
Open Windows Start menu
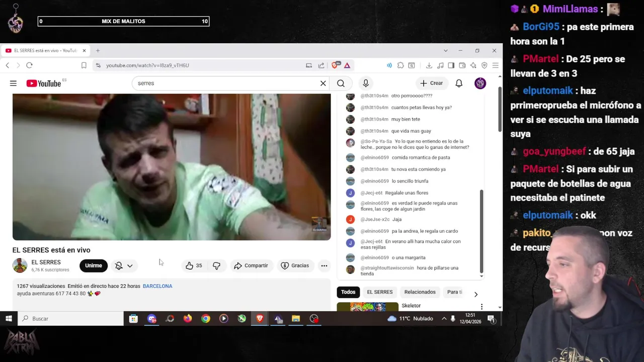coord(9,319)
